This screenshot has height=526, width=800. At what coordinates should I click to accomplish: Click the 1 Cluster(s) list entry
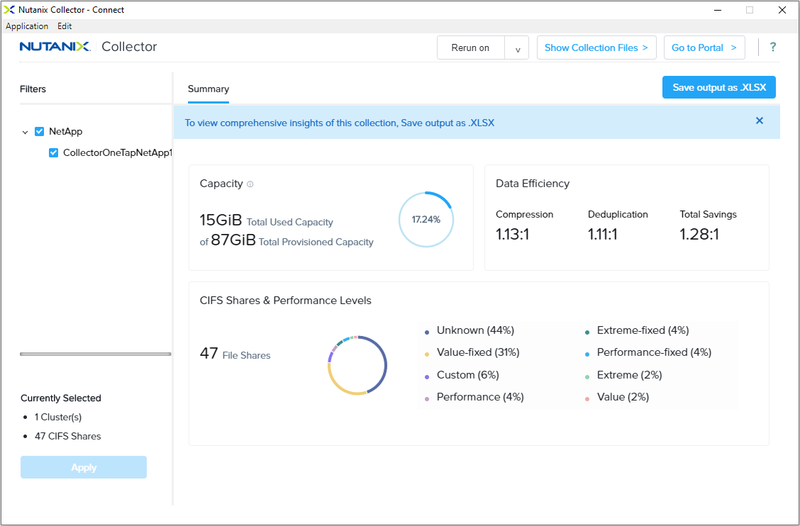(x=58, y=417)
